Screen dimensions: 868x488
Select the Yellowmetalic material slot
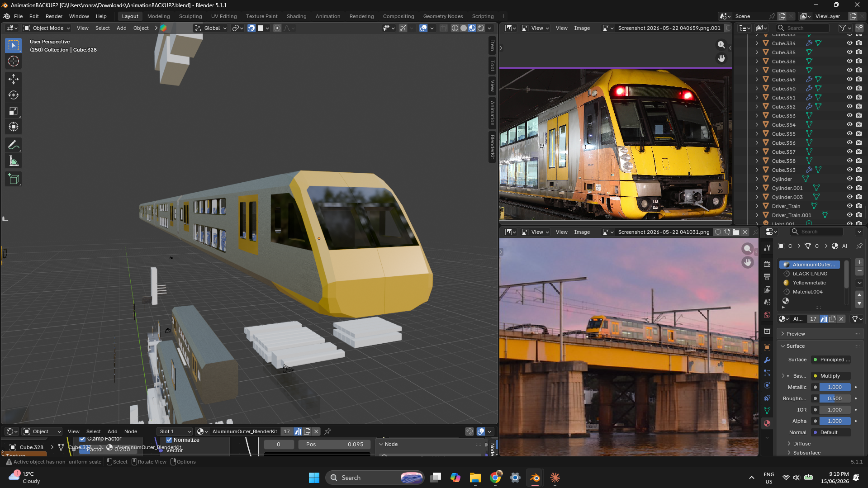tap(810, 283)
